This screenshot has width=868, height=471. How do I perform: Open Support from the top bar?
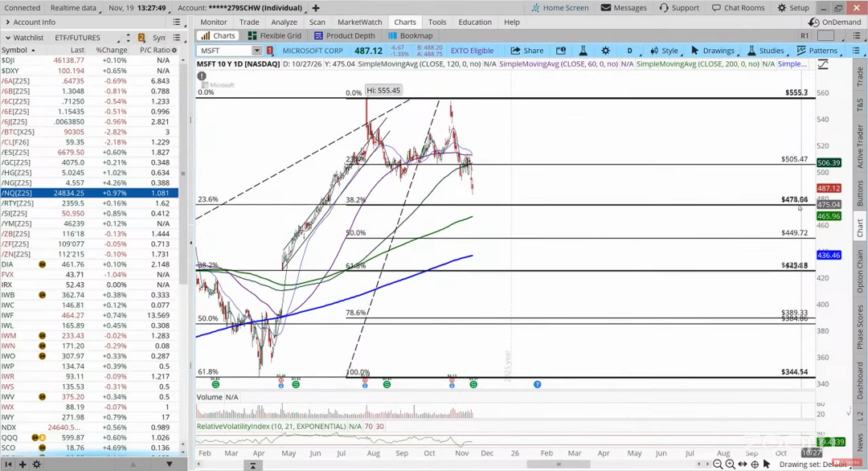[x=679, y=8]
